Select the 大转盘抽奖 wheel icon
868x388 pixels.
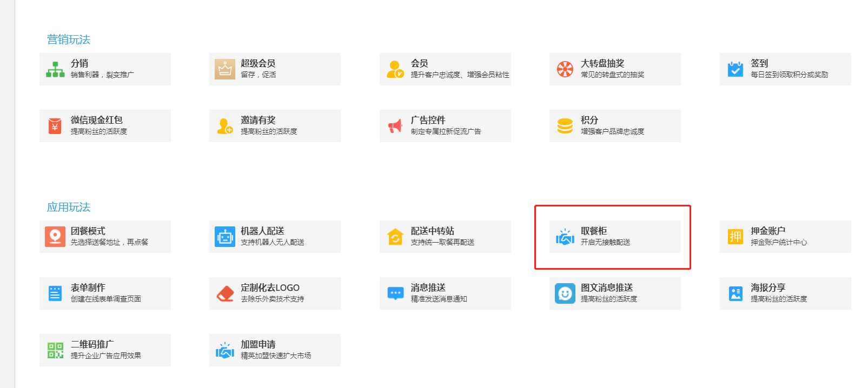tap(565, 69)
